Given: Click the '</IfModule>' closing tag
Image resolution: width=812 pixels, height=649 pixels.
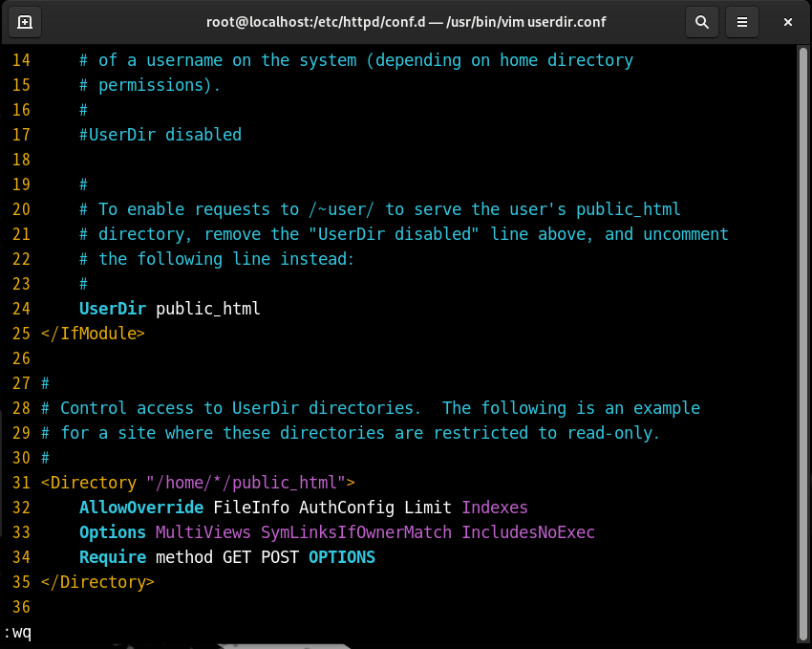Looking at the screenshot, I should click(x=94, y=334).
